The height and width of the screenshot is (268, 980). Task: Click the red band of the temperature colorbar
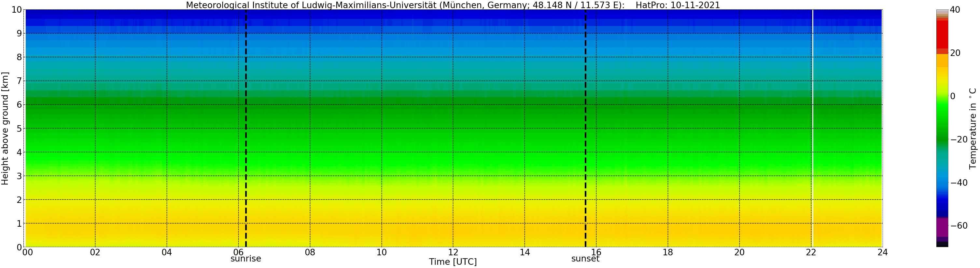pyautogui.click(x=942, y=34)
